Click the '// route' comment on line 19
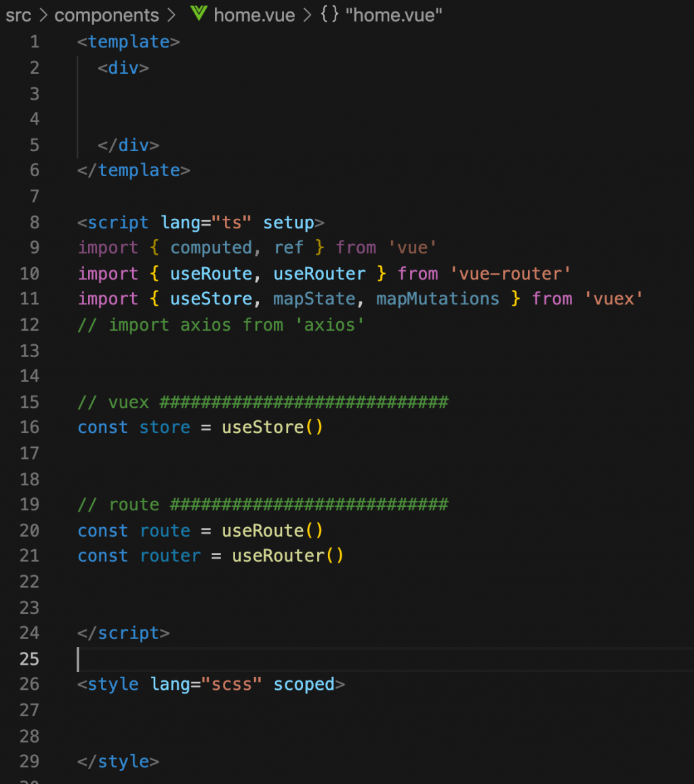Screen dimensions: 694x784 [x=263, y=505]
